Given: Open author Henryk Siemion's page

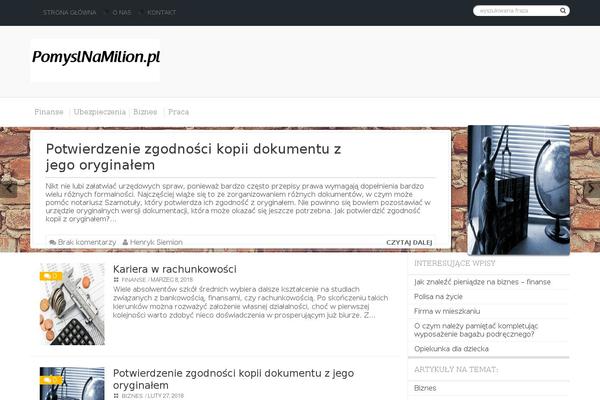Looking at the screenshot, I should coord(156,242).
